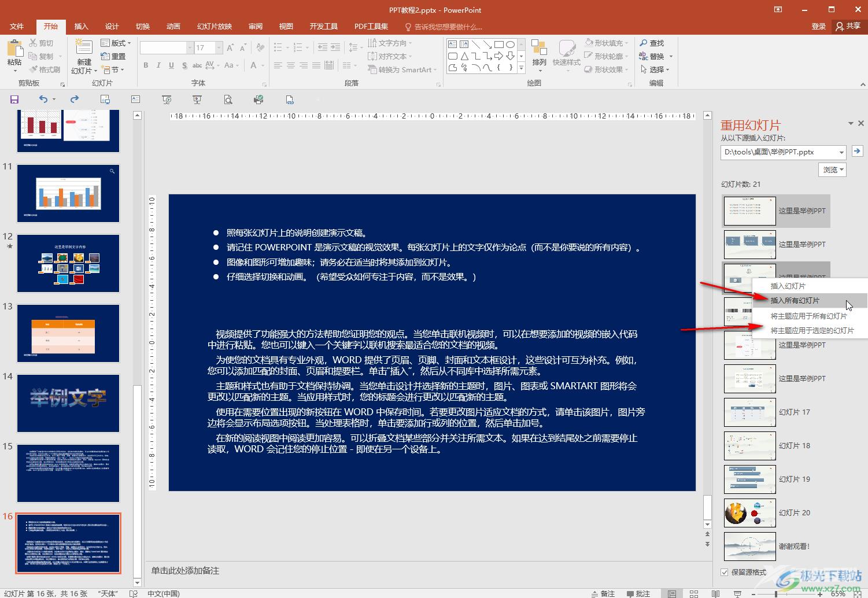Viewport: 868px width, 598px height.
Task: Click the go arrow beside source path
Action: coord(857,151)
